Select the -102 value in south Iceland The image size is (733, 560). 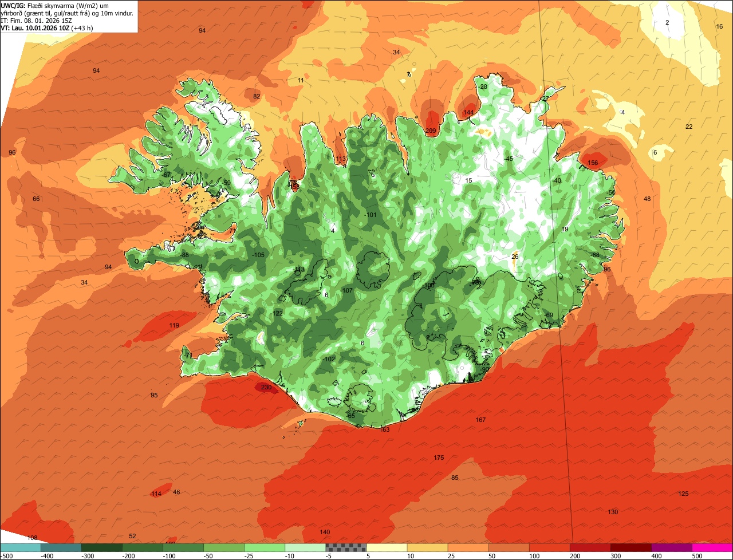tap(328, 359)
